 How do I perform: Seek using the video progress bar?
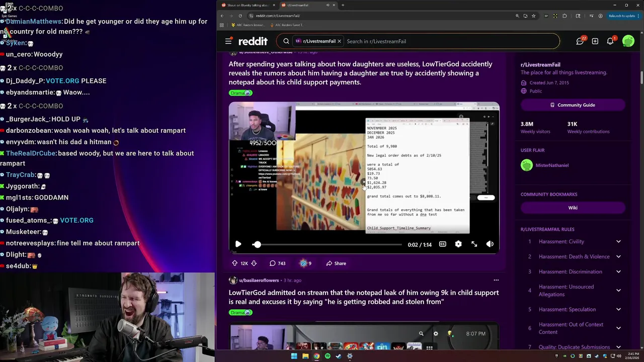tap(329, 244)
